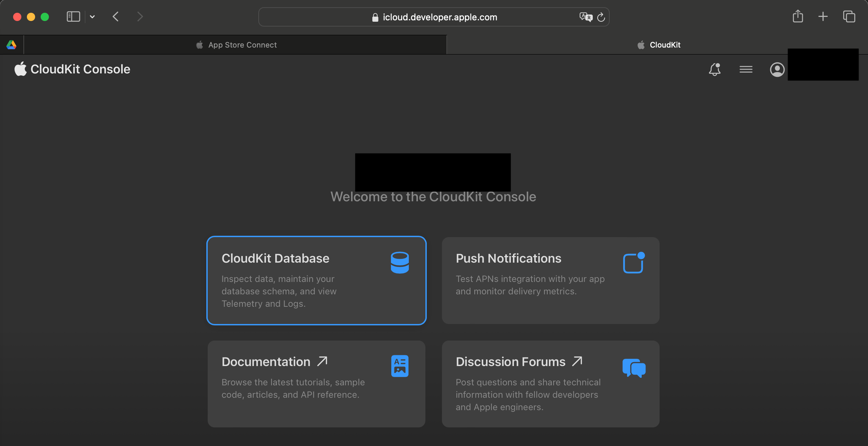Reload the page with the refresh icon
868x446 pixels.
tap(601, 17)
